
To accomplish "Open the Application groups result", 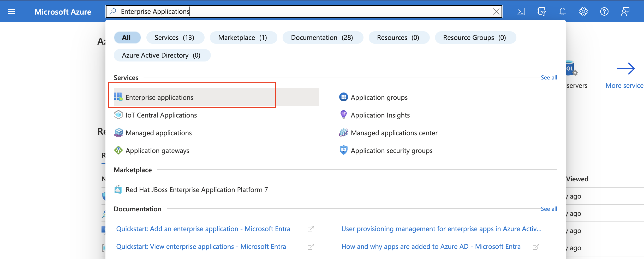I will 379,97.
